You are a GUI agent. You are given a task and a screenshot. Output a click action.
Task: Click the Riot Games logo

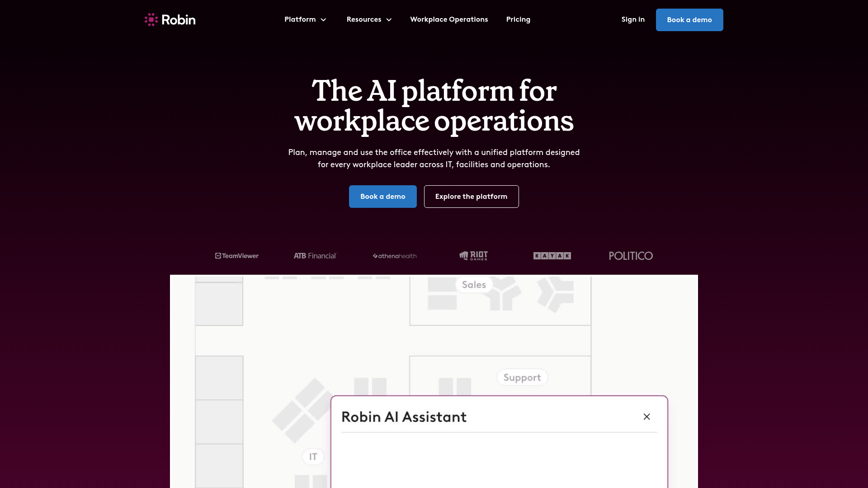tap(473, 256)
